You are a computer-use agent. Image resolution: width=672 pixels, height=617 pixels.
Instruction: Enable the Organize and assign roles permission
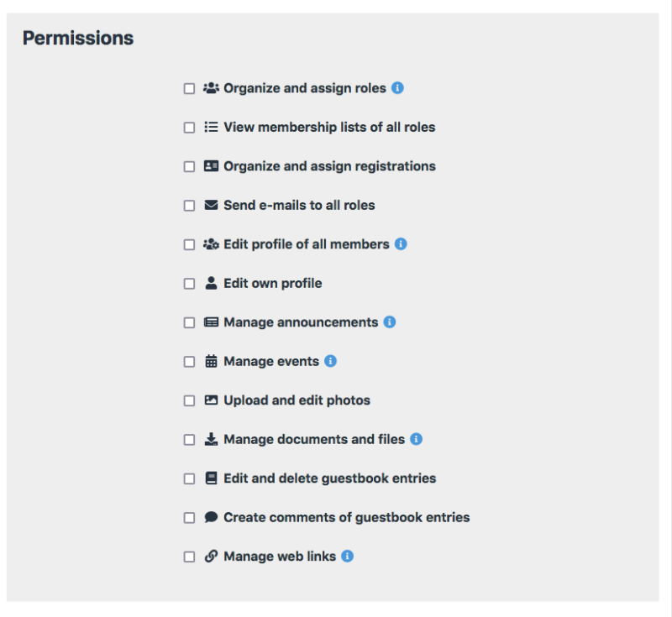coord(191,88)
